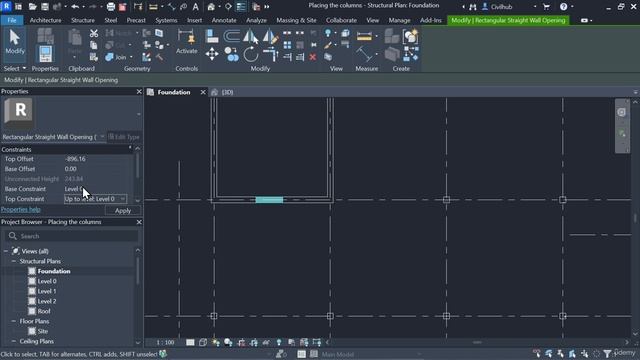Close the Foundation view tab
640x360 pixels.
203,92
